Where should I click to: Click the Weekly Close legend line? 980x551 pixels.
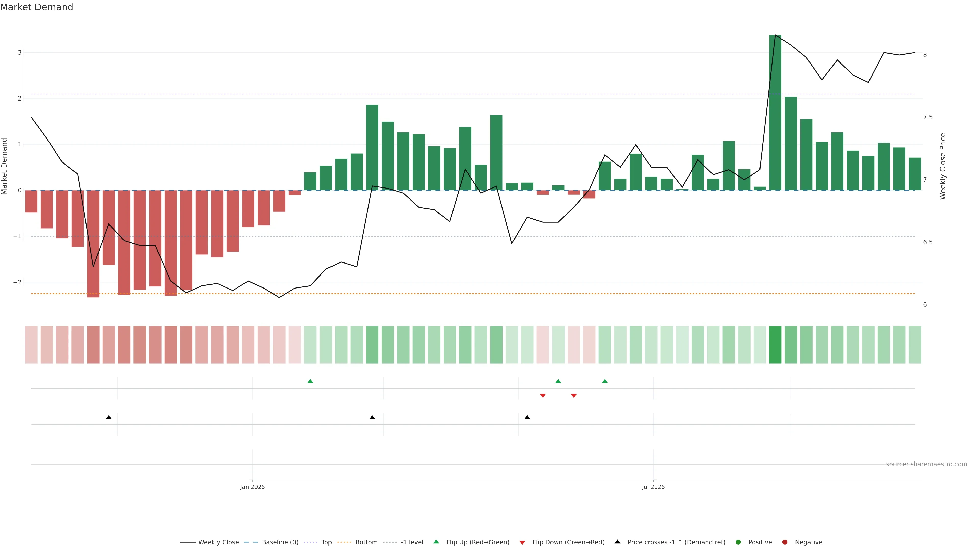(x=188, y=542)
